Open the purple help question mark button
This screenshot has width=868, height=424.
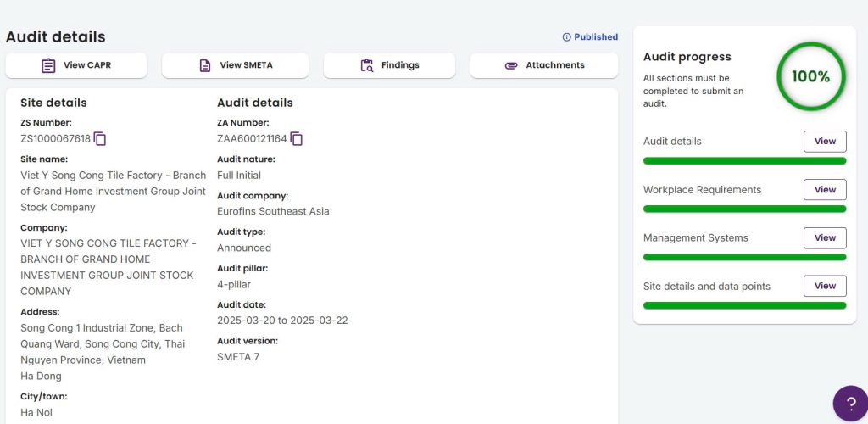pyautogui.click(x=851, y=404)
